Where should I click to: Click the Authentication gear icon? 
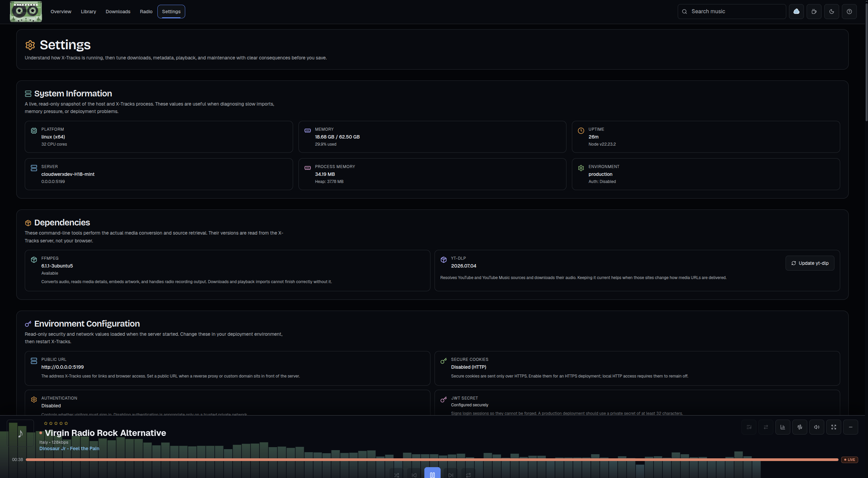[x=34, y=400]
